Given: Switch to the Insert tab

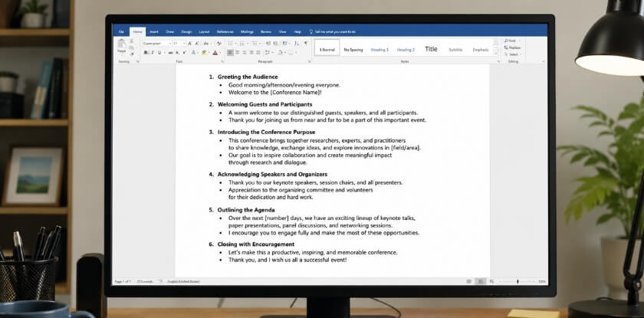Looking at the screenshot, I should pyautogui.click(x=154, y=31).
